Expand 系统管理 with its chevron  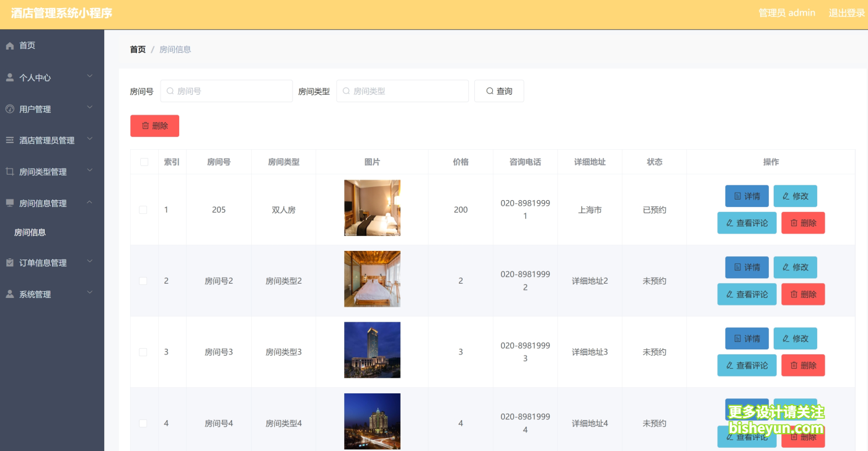point(89,294)
